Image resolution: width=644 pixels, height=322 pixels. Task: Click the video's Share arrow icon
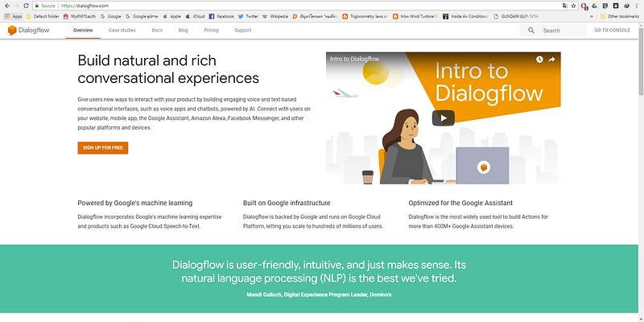pos(551,59)
